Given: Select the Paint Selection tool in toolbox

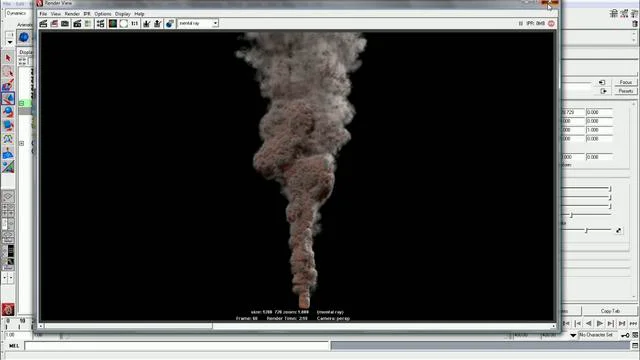Looking at the screenshot, I should [8, 85].
